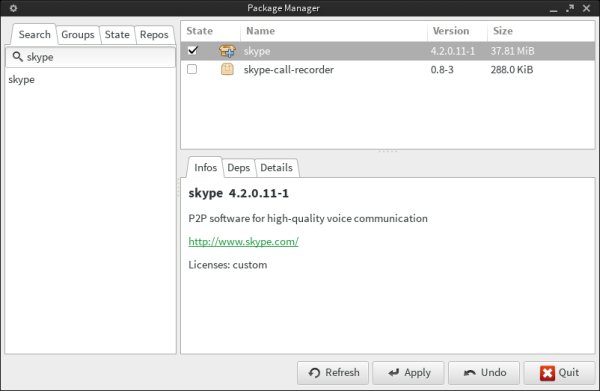The height and width of the screenshot is (391, 600).
Task: Click the 288.0 KiB size cell
Action: pyautogui.click(x=512, y=70)
